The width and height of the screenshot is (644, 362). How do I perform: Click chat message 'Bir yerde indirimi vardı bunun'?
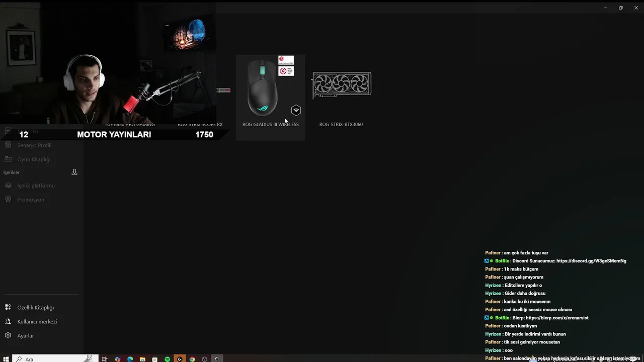pos(535,334)
